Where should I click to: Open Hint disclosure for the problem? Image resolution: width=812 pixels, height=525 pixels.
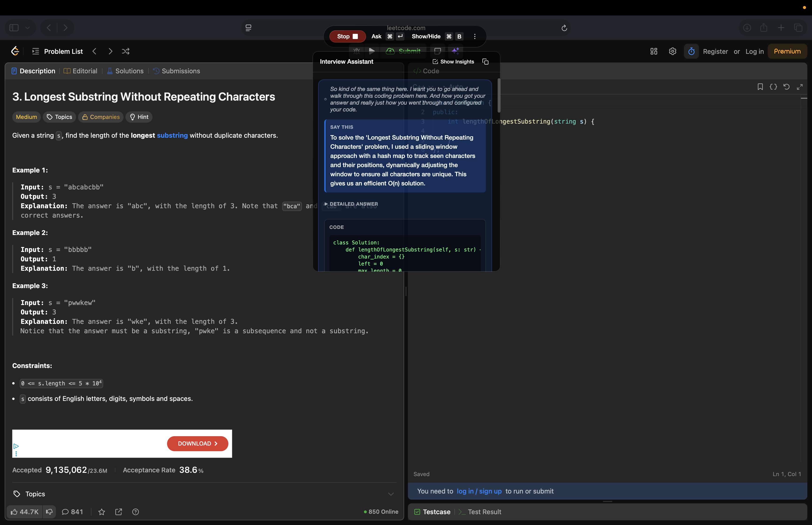[139, 117]
